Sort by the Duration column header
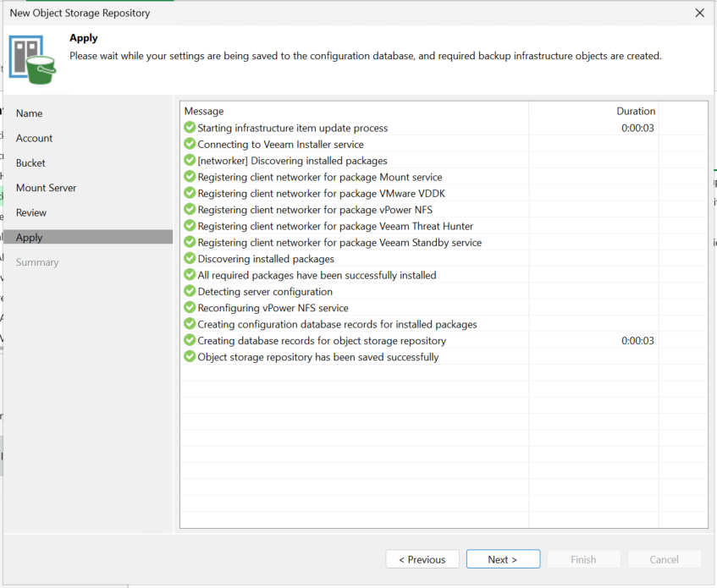The width and height of the screenshot is (717, 588). [x=636, y=111]
